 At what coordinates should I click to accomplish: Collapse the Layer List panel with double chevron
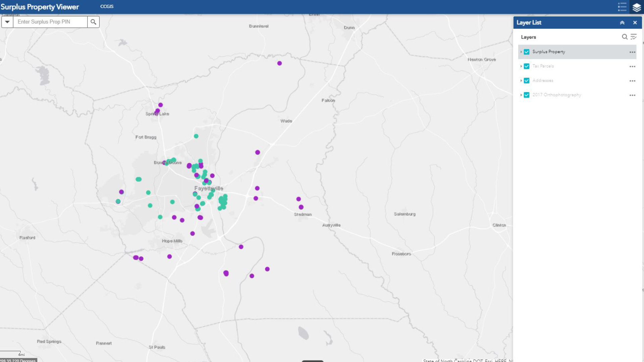pos(622,22)
